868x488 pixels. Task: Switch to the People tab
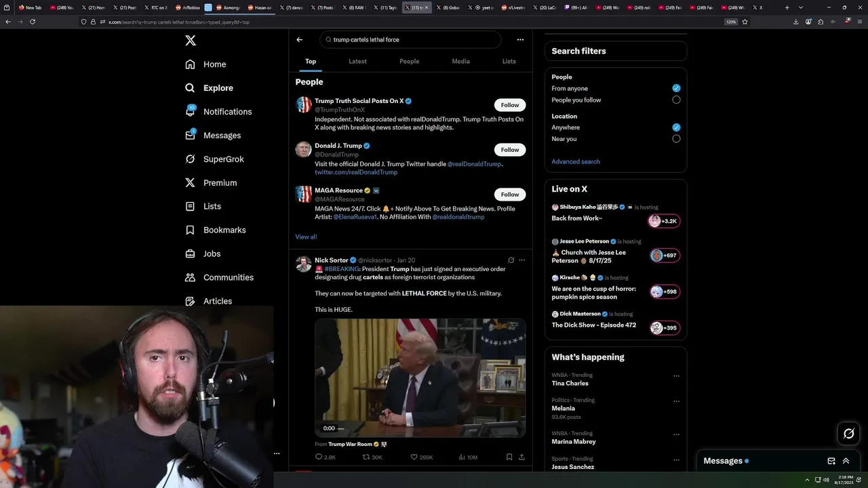409,61
